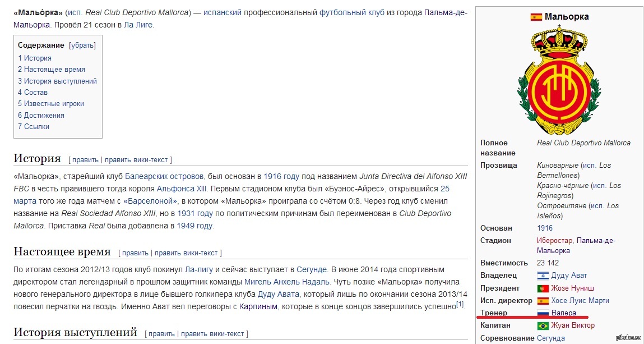This screenshot has height=344, width=644.
Task: Open the 'Ла Лиге' link in the intro
Action: (x=138, y=25)
